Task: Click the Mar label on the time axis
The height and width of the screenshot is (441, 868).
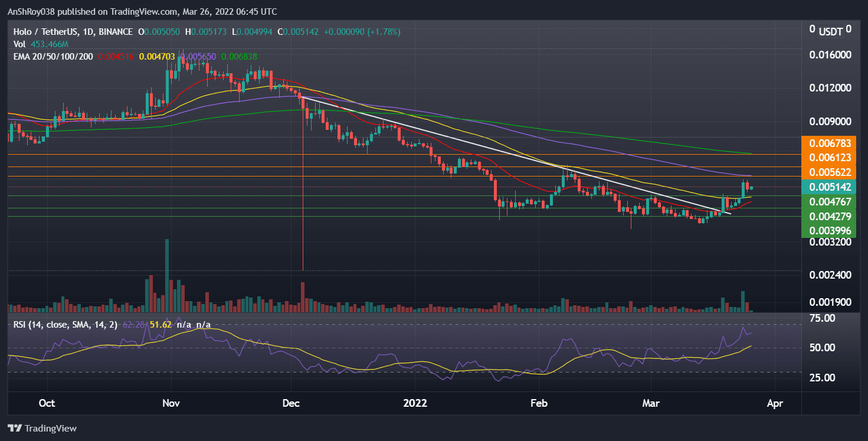Action: click(x=651, y=403)
